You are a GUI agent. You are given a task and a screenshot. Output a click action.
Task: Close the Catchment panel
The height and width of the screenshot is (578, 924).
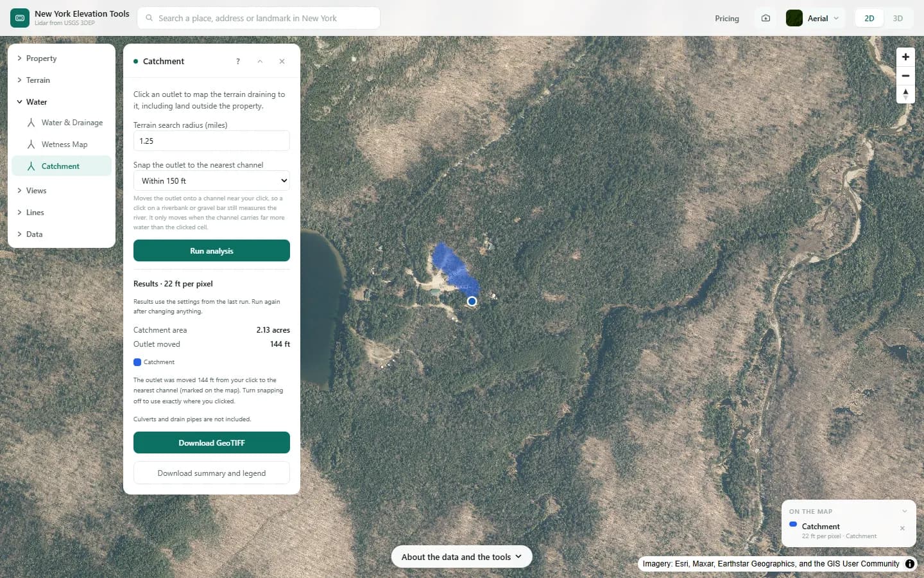(282, 62)
